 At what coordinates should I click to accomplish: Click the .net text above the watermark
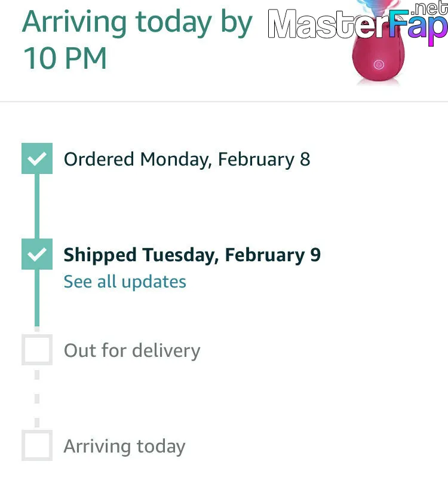tap(430, 8)
